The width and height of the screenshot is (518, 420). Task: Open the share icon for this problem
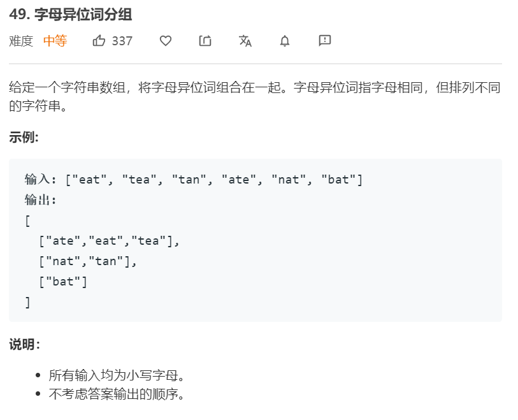click(205, 41)
